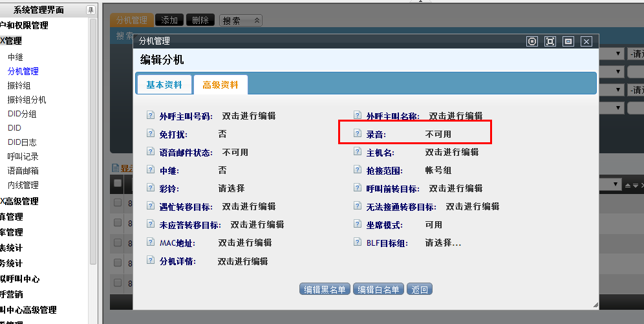Pin the left sidebar panel
The width and height of the screenshot is (644, 324).
(90, 10)
